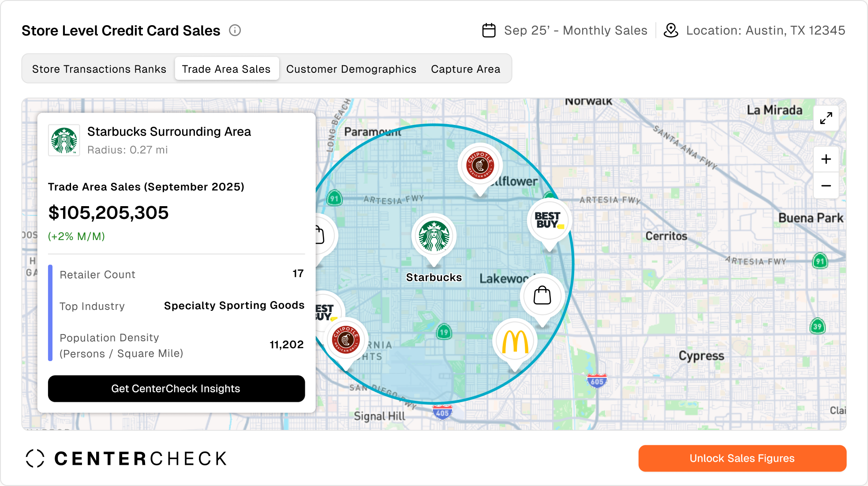Click the Radius: 0.27 mi text

pyautogui.click(x=127, y=150)
